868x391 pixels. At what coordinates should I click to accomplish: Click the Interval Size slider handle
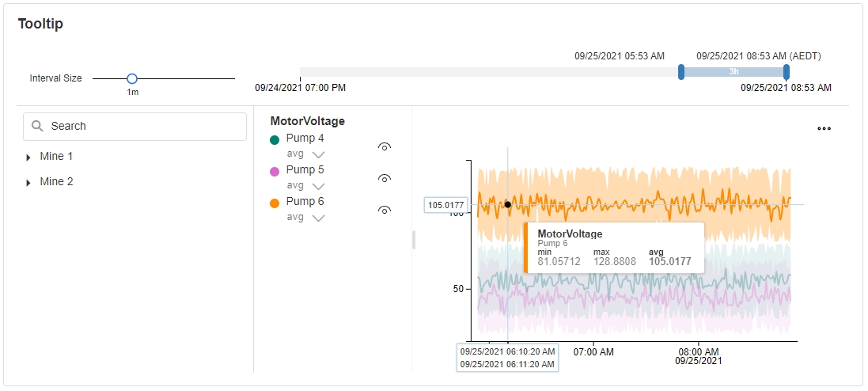tap(132, 78)
